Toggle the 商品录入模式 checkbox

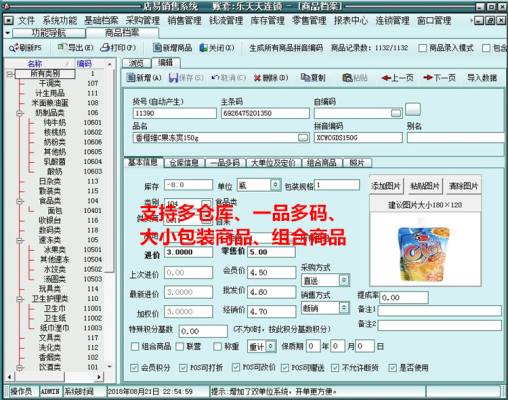[x=422, y=48]
